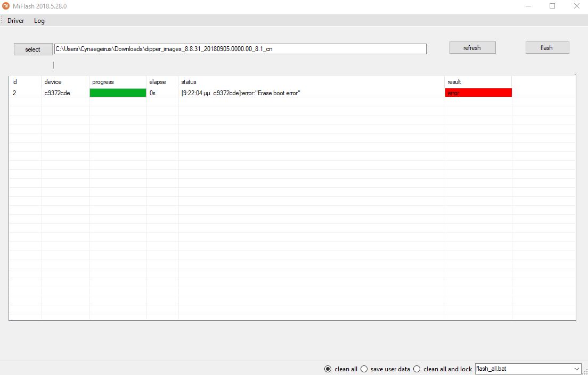This screenshot has height=375, width=588.
Task: Select the clean all and lock option
Action: [x=443, y=369]
